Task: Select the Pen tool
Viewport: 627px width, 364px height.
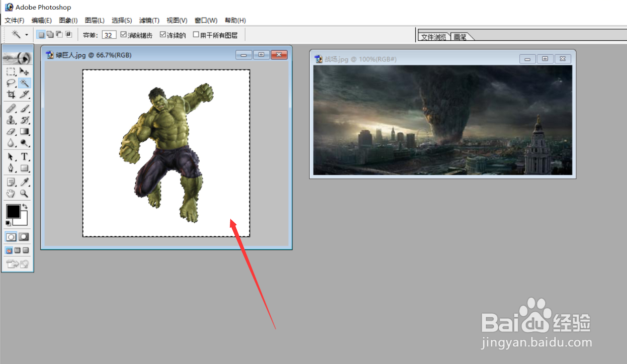Action: (x=11, y=168)
